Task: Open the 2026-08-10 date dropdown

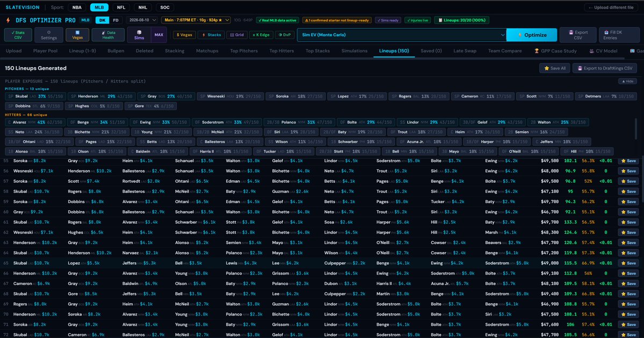Action: point(142,20)
